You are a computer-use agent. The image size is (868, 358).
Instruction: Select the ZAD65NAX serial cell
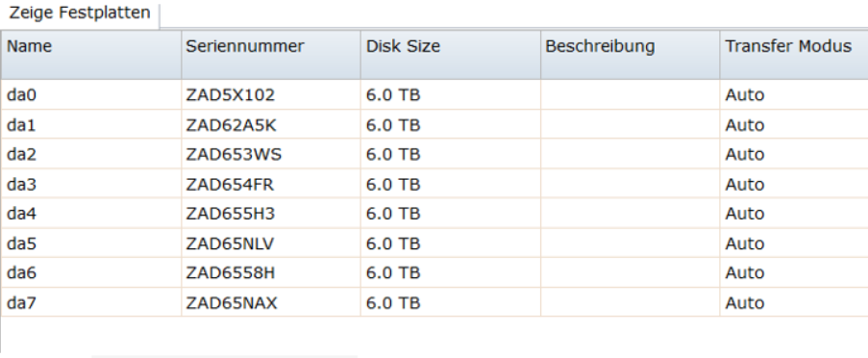point(232,303)
